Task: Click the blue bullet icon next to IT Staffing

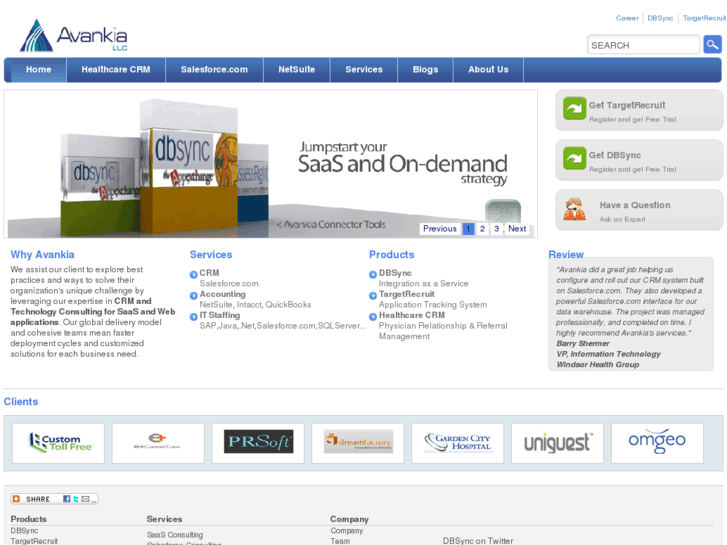Action: point(193,317)
